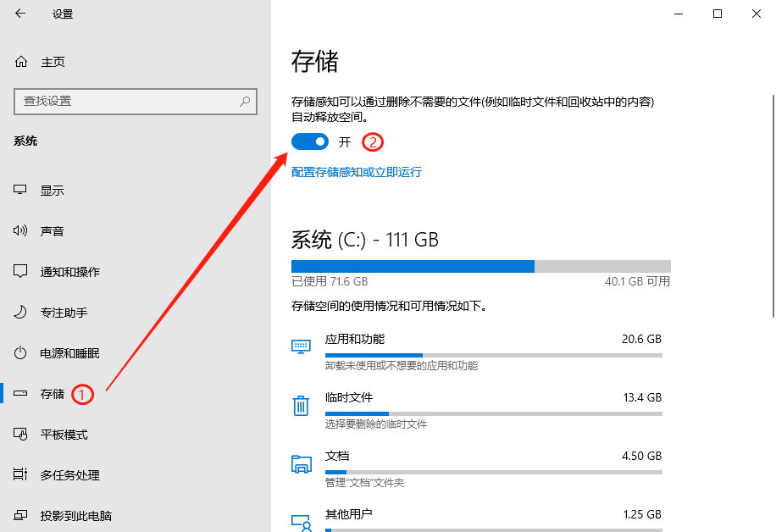776x532 pixels.
Task: Click the 应用和功能 20.6 GB usage bar
Action: point(493,355)
